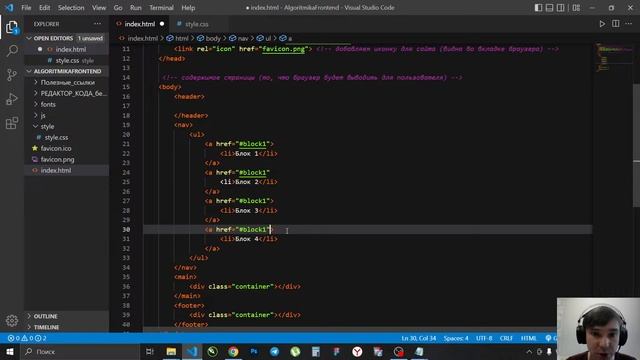Split the editor to the right
This screenshot has height=360, width=640.
[616, 24]
